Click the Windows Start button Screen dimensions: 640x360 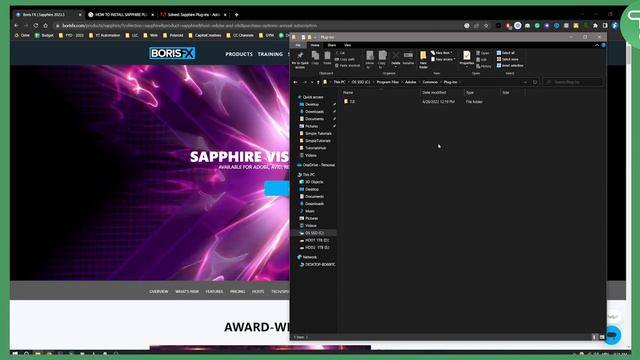[15, 353]
